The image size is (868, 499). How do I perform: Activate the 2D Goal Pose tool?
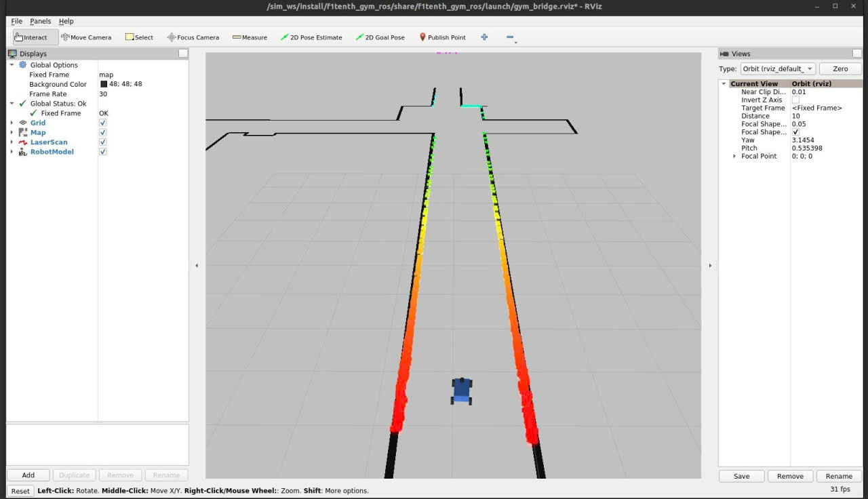click(x=380, y=37)
